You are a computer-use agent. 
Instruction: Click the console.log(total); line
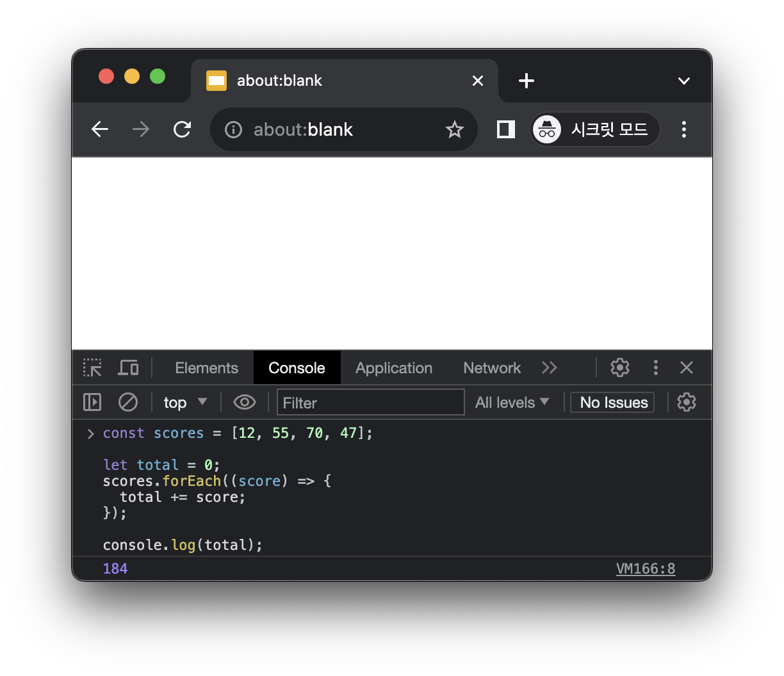[x=183, y=545]
